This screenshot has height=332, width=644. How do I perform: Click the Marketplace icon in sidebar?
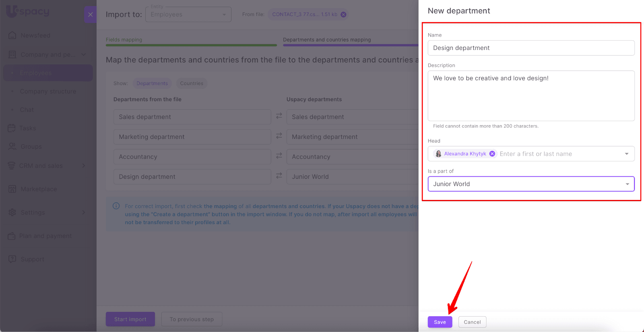12,189
